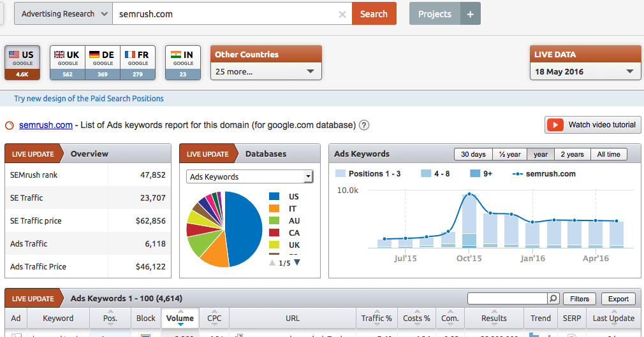Open the Projects button
The width and height of the screenshot is (644, 337).
[x=434, y=14]
